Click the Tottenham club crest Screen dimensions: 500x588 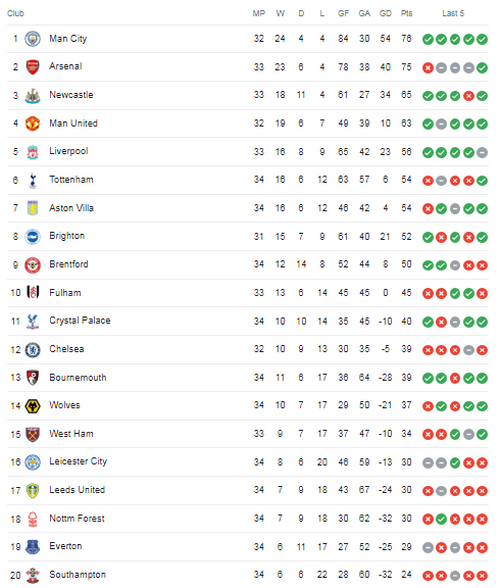tap(33, 180)
